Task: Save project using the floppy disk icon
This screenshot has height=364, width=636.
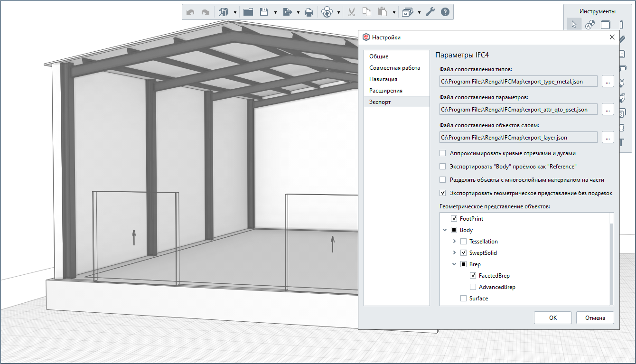Action: pyautogui.click(x=265, y=12)
